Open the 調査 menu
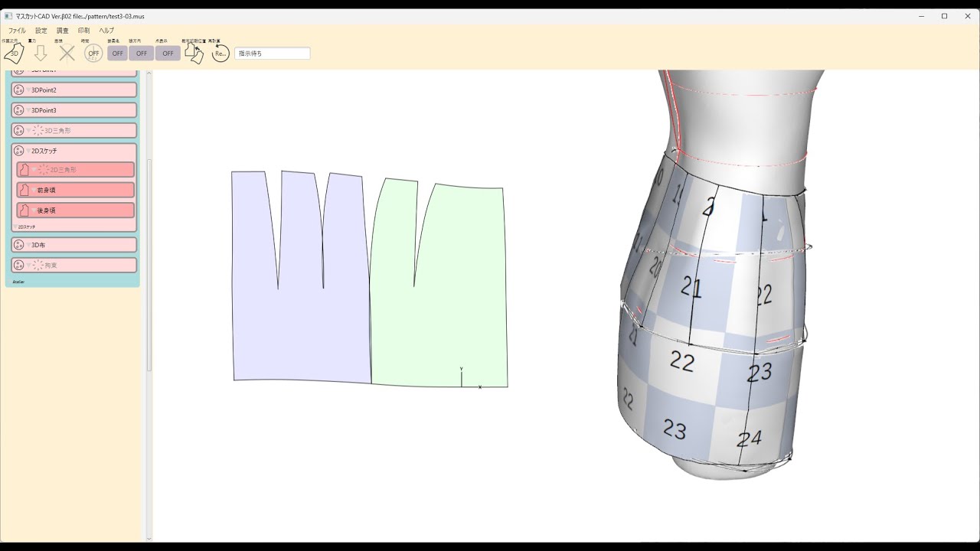The width and height of the screenshot is (980, 551). click(63, 31)
